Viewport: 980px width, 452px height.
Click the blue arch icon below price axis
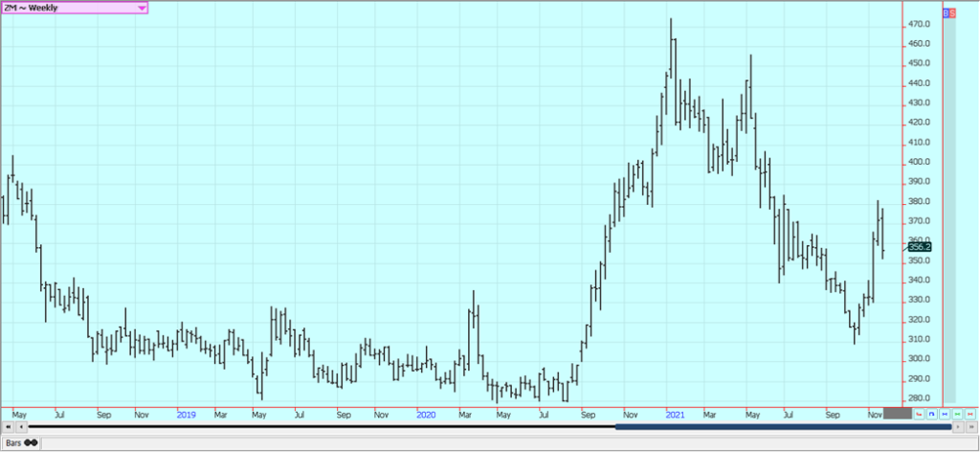[932, 414]
